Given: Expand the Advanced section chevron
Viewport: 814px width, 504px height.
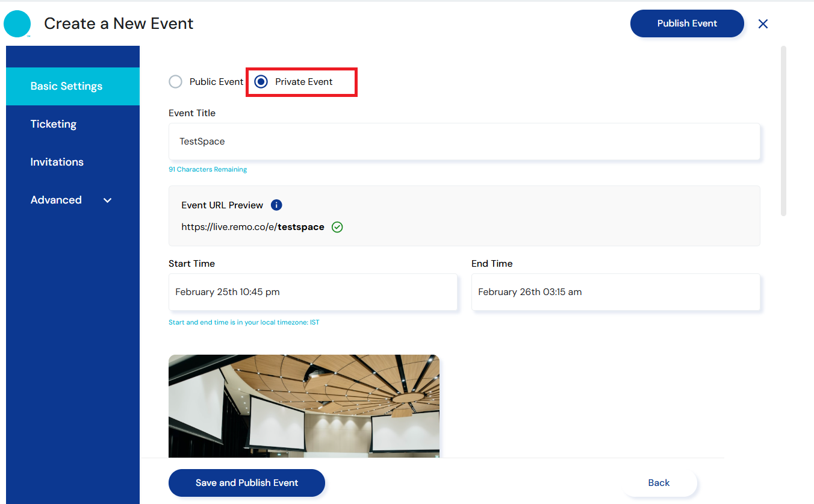Looking at the screenshot, I should 108,201.
